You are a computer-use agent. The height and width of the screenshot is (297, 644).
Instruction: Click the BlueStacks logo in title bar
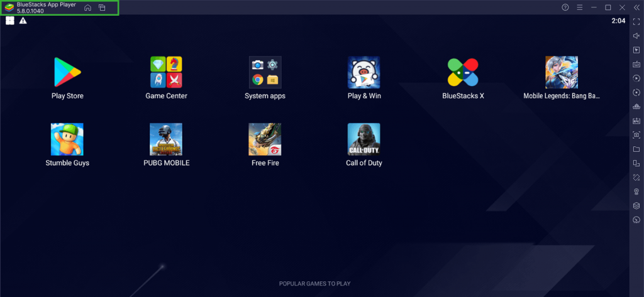point(9,8)
